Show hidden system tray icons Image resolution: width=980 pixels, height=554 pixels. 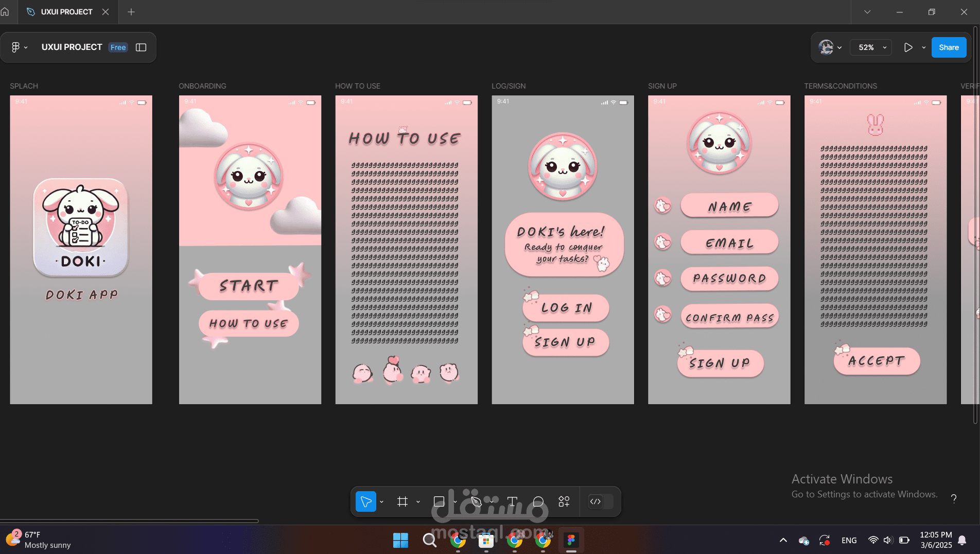pos(783,540)
